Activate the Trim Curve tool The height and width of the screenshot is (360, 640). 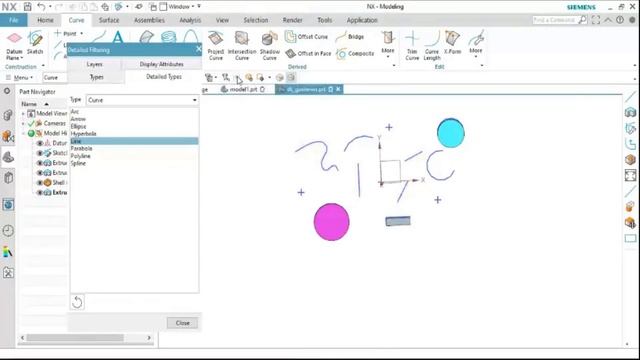(412, 45)
